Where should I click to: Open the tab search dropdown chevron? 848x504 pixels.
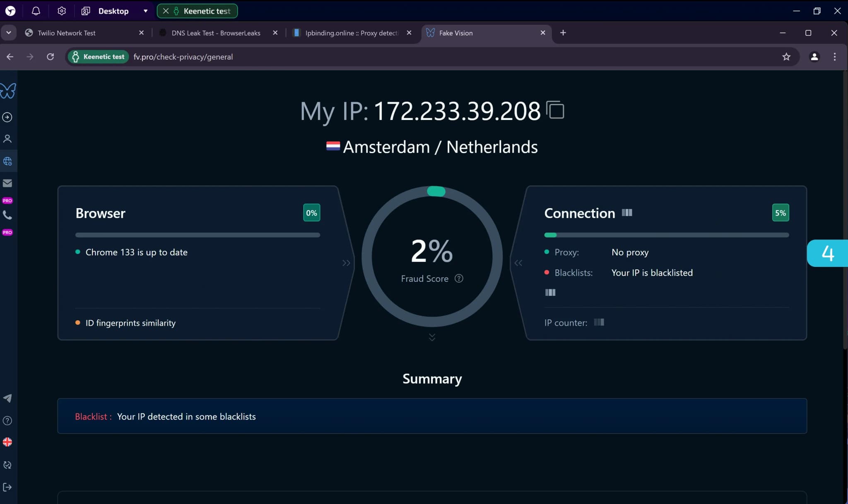pyautogui.click(x=9, y=33)
